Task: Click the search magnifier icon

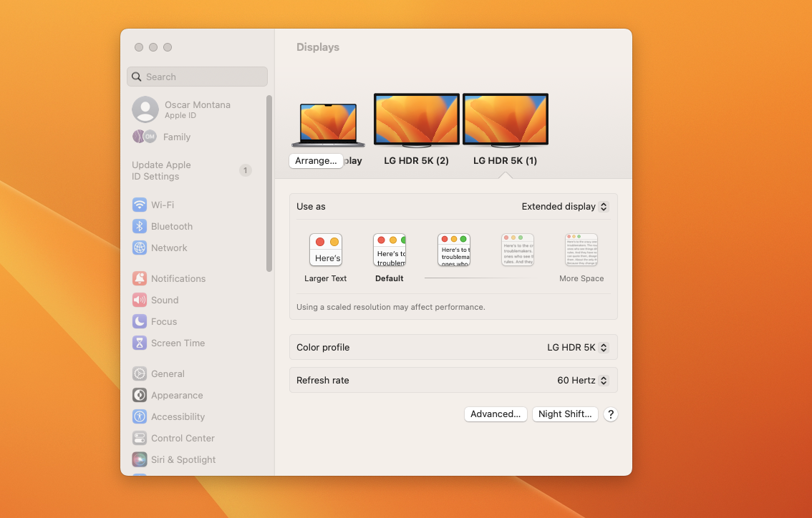Action: coord(136,77)
